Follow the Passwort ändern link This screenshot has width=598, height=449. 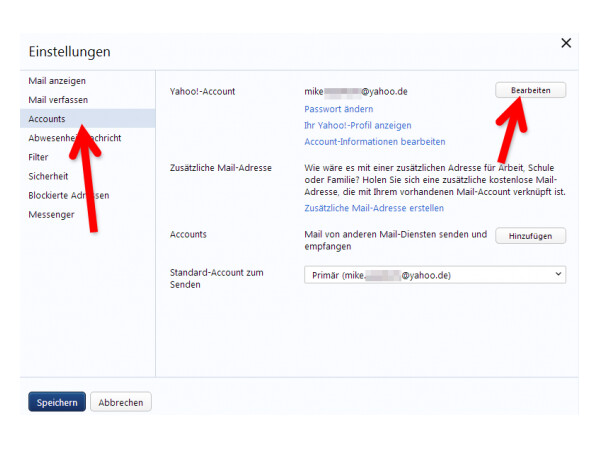(339, 109)
